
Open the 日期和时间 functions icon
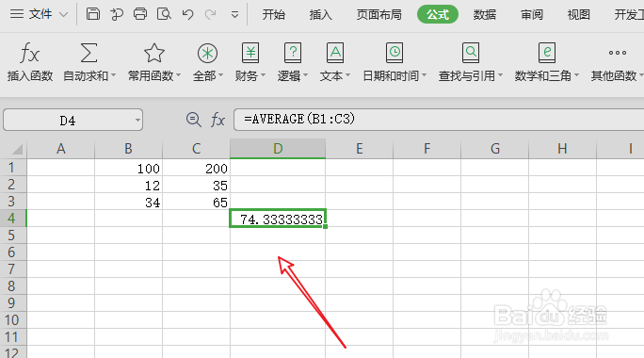(x=394, y=53)
